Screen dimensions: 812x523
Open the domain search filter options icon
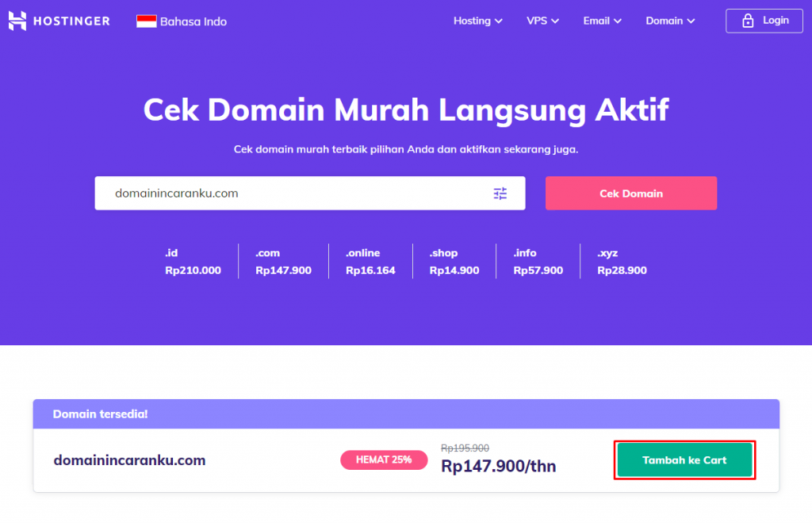pyautogui.click(x=500, y=194)
